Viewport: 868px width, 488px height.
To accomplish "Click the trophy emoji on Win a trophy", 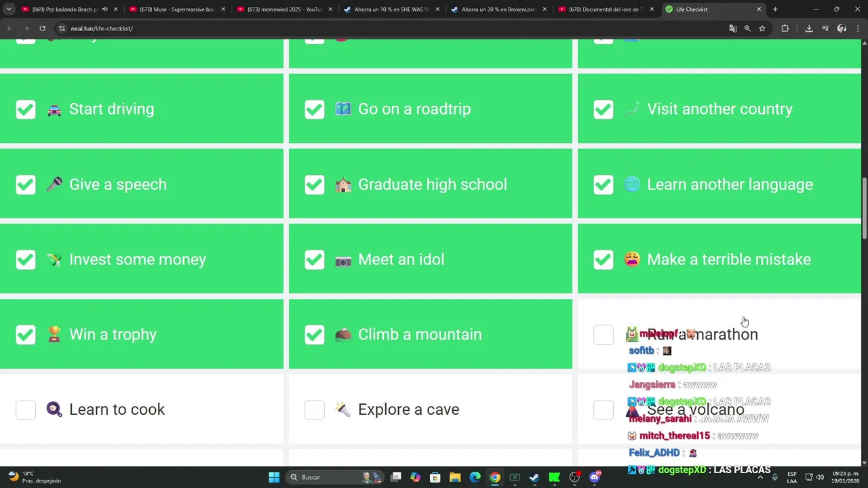I will click(x=54, y=335).
